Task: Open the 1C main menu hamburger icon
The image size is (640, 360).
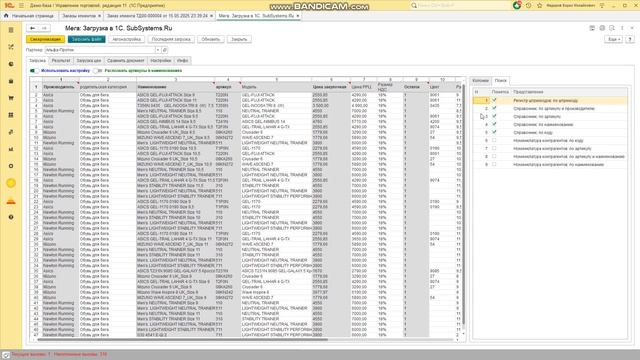Action: tap(21, 5)
